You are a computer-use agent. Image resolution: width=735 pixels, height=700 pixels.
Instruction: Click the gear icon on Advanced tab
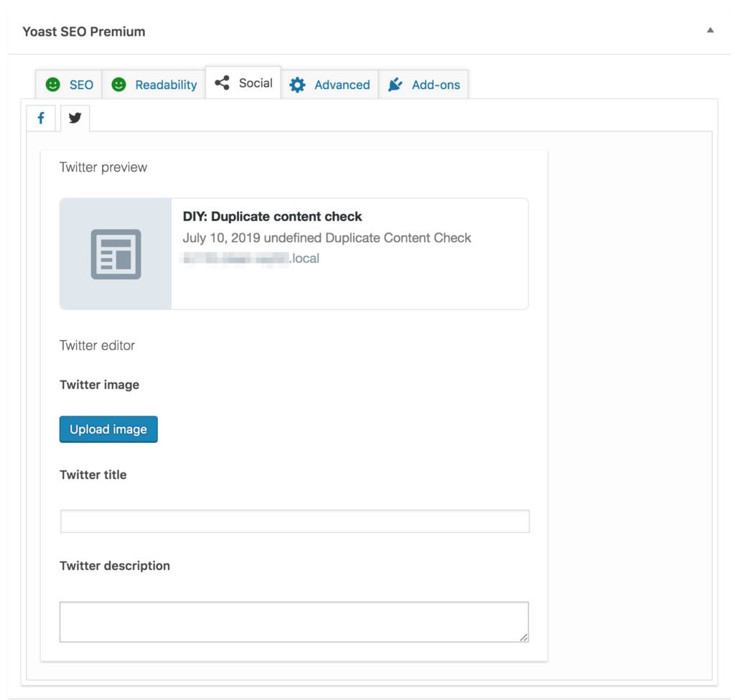tap(297, 85)
